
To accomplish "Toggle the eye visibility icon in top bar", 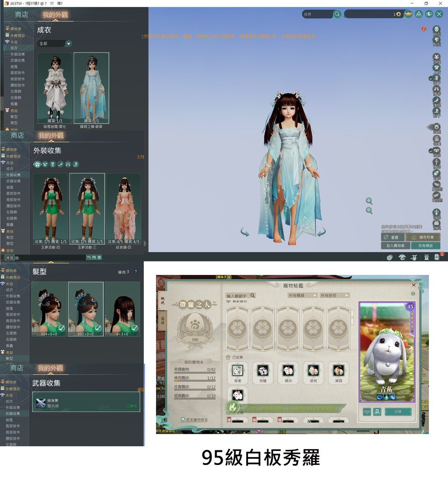I will pyautogui.click(x=429, y=14).
